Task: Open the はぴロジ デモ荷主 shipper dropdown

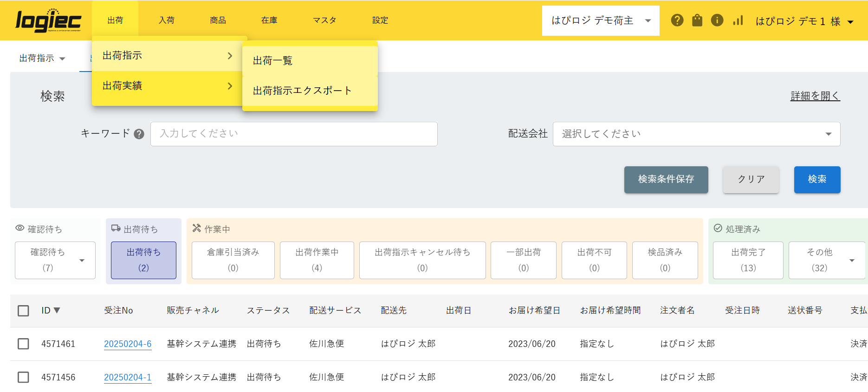Action: pyautogui.click(x=601, y=20)
